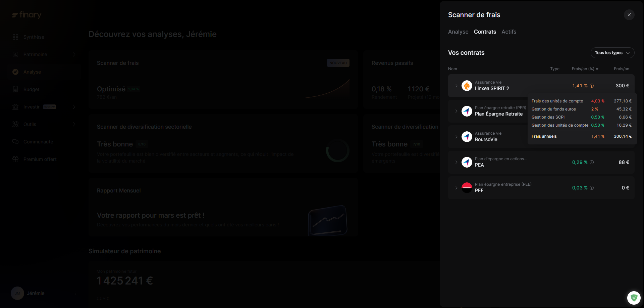644x308 pixels.
Task: Expand the Investir sidebar submenu chevron
Action: click(x=74, y=107)
